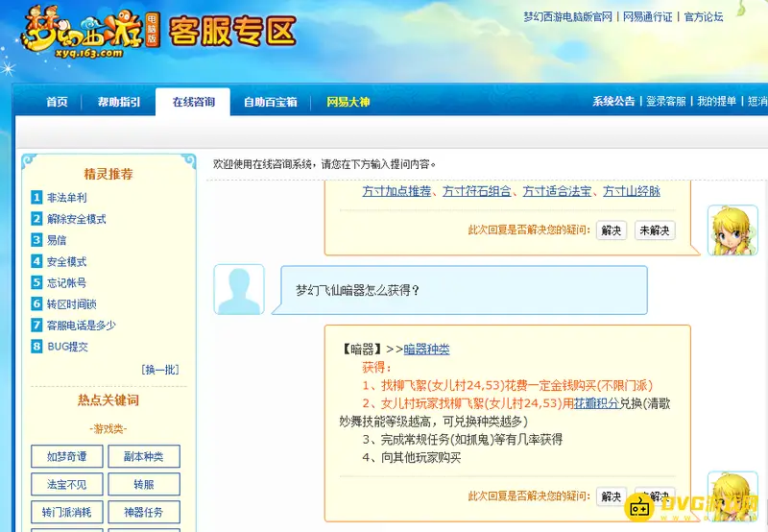Open 方寸加点推荐 link
This screenshot has height=532, width=768.
(396, 191)
